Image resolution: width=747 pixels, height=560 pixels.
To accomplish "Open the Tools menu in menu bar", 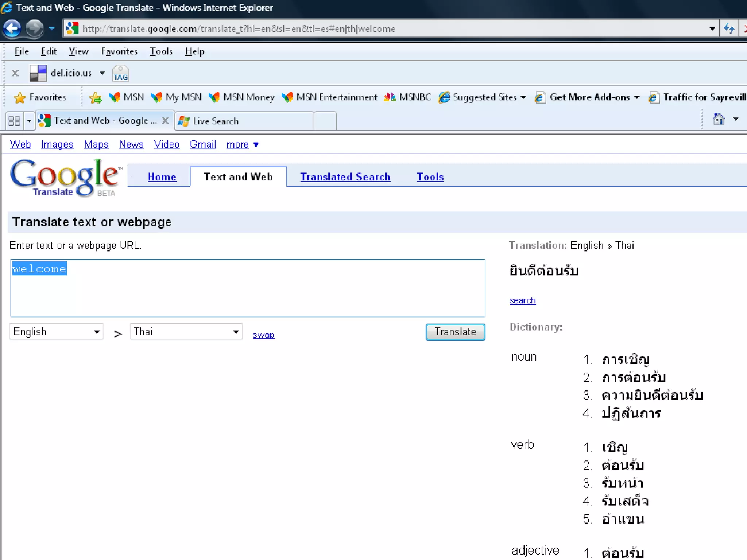I will (161, 51).
